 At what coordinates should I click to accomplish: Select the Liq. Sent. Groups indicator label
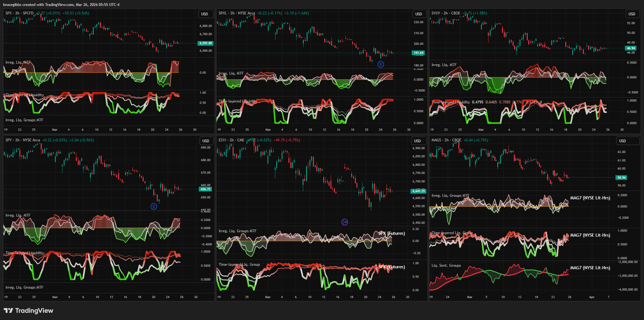point(446,265)
